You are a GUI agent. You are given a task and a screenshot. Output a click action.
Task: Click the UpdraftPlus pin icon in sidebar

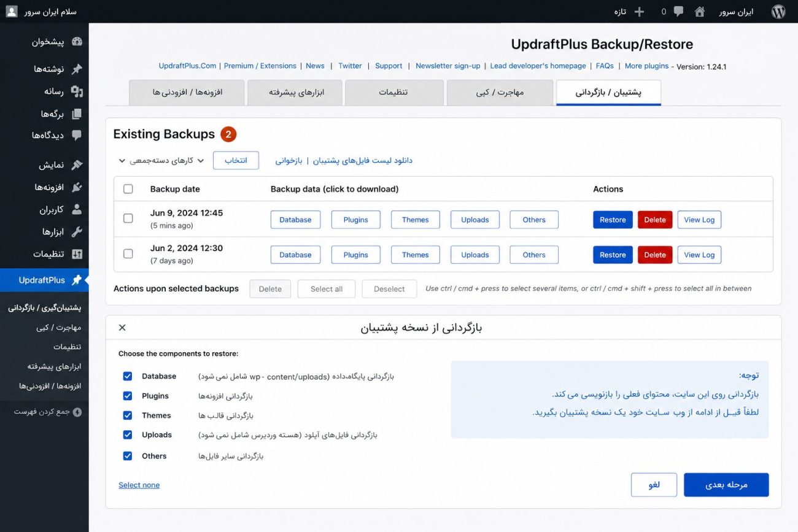coord(77,280)
